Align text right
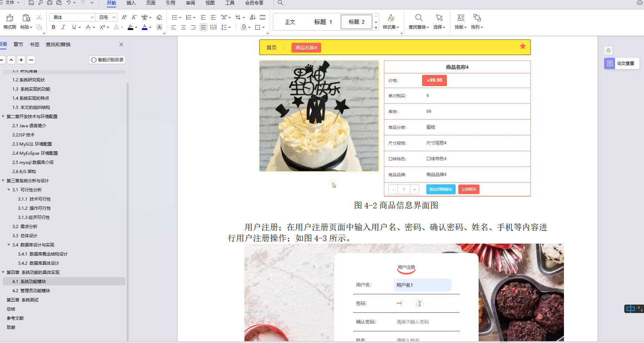The height and width of the screenshot is (343, 644). tap(193, 27)
